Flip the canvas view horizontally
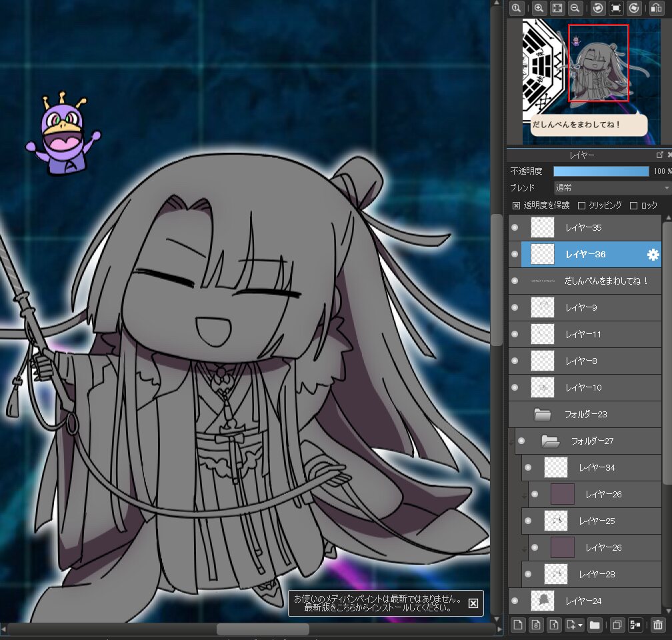Image resolution: width=672 pixels, height=640 pixels. click(x=656, y=8)
